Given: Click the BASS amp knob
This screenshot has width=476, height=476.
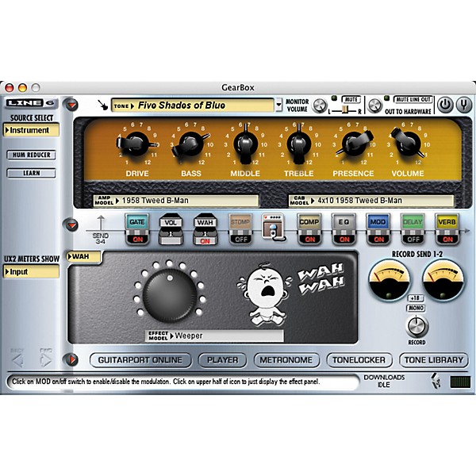Looking at the screenshot, I should (191, 144).
